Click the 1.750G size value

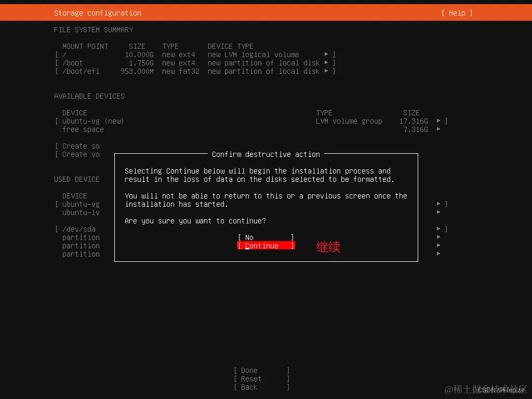pos(141,63)
